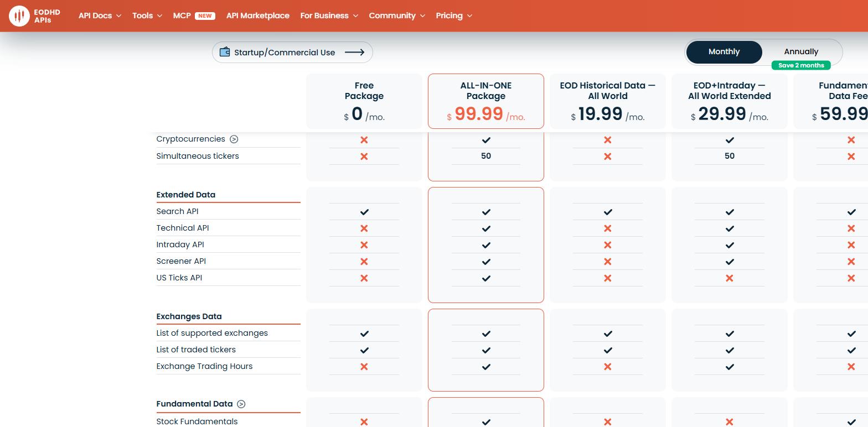868x427 pixels.
Task: Click EOD+Intraday red cross for US Ticks API
Action: point(730,278)
